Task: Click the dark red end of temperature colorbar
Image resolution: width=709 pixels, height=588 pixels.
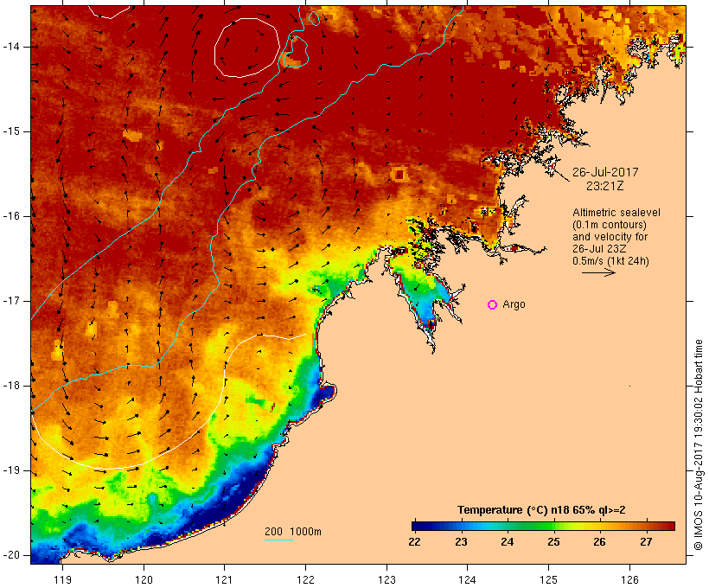Action: [669, 526]
